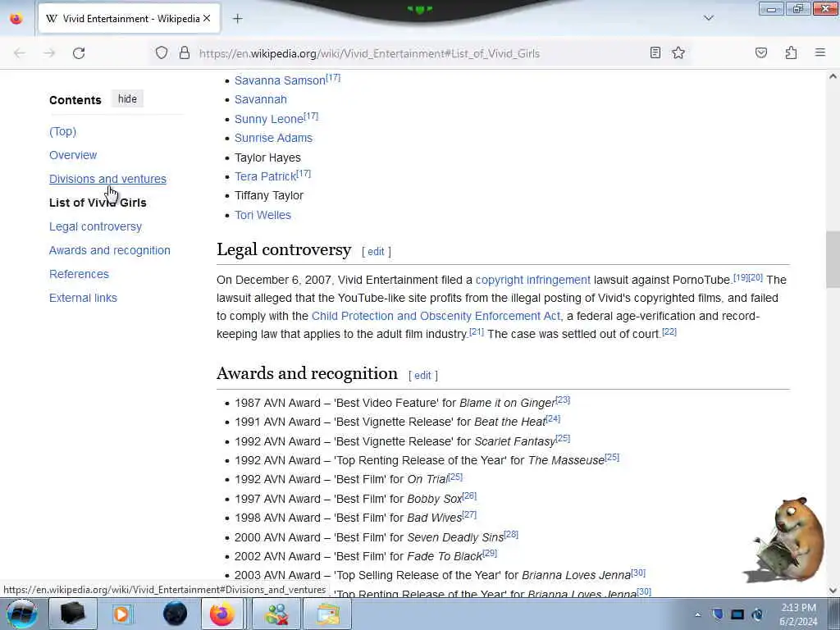Open the shield icon in system tray

click(x=717, y=614)
